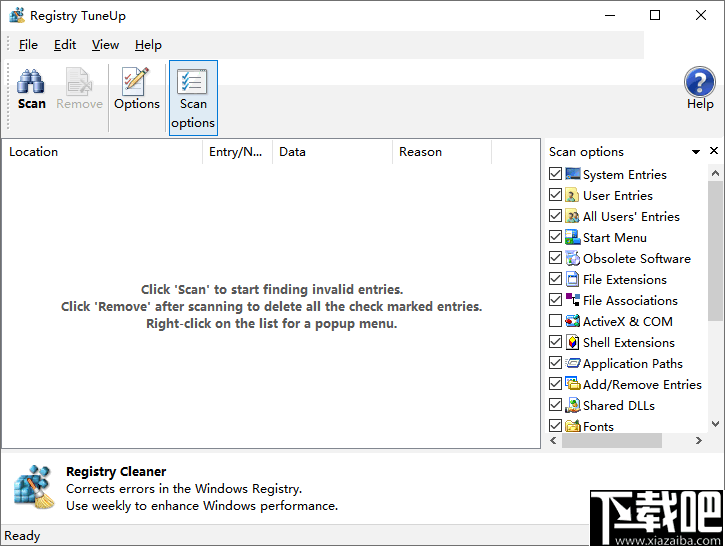The height and width of the screenshot is (546, 725).
Task: Enable ActiveX & COM checkbox
Action: coord(555,321)
